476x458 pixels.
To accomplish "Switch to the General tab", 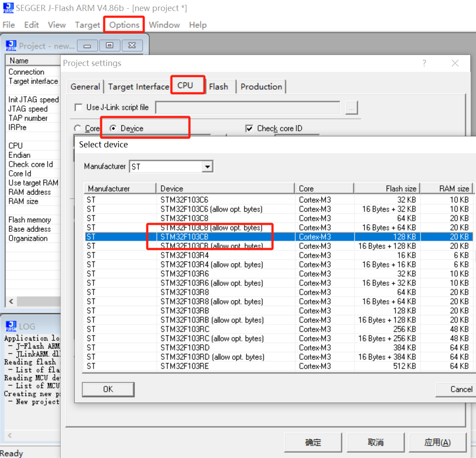I will (85, 87).
